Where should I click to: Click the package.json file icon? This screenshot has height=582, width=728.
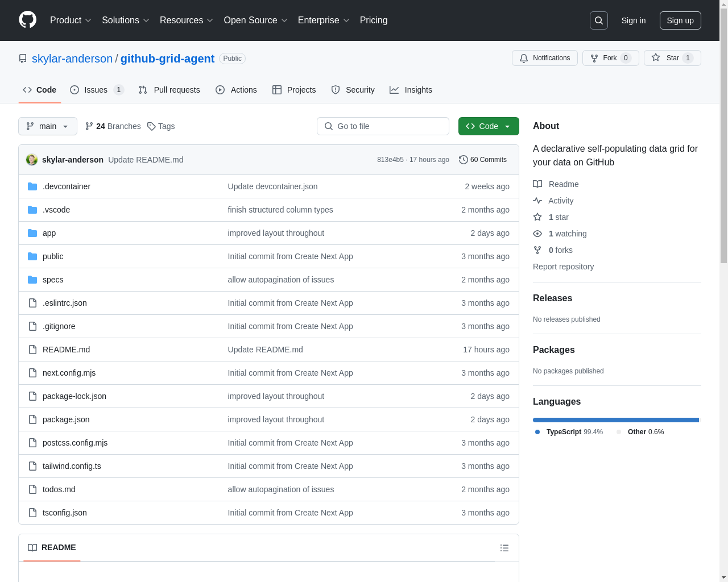coord(32,419)
